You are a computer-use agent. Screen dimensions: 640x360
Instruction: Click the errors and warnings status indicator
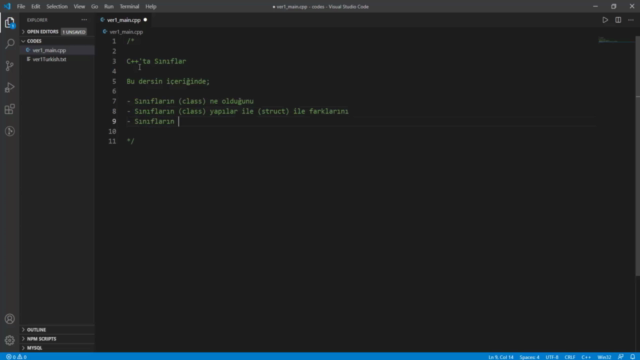coord(16,357)
